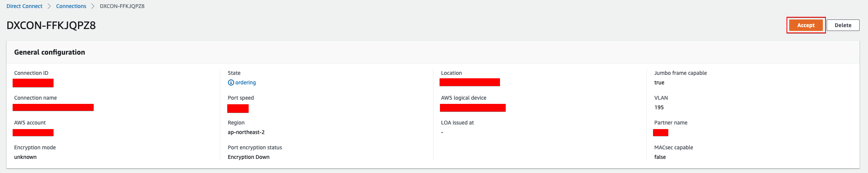Go to the Connections breadcrumb link
The width and height of the screenshot is (868, 173).
[x=71, y=6]
